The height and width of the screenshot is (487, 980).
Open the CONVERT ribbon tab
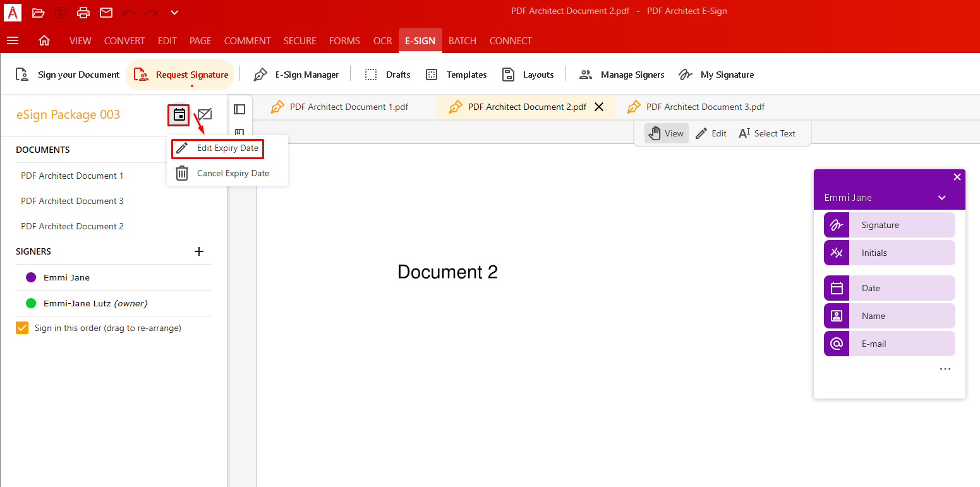[x=124, y=40]
